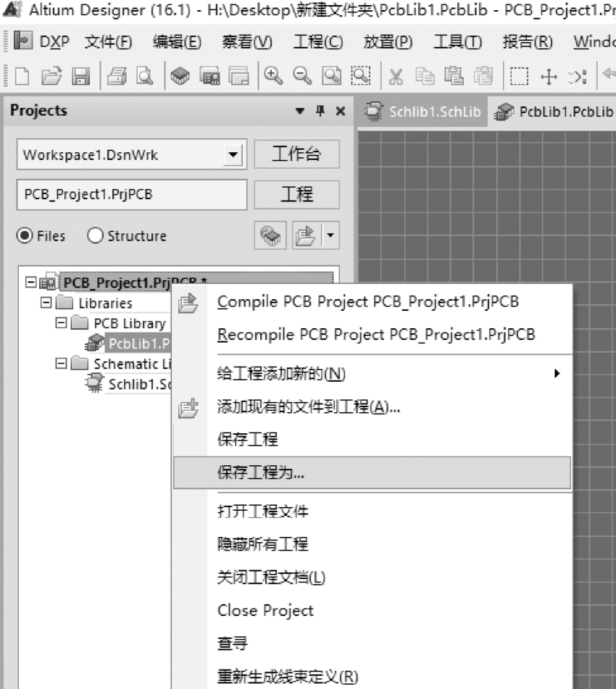Collapse the Schematic Library folder node
The width and height of the screenshot is (616, 689).
coord(61,364)
